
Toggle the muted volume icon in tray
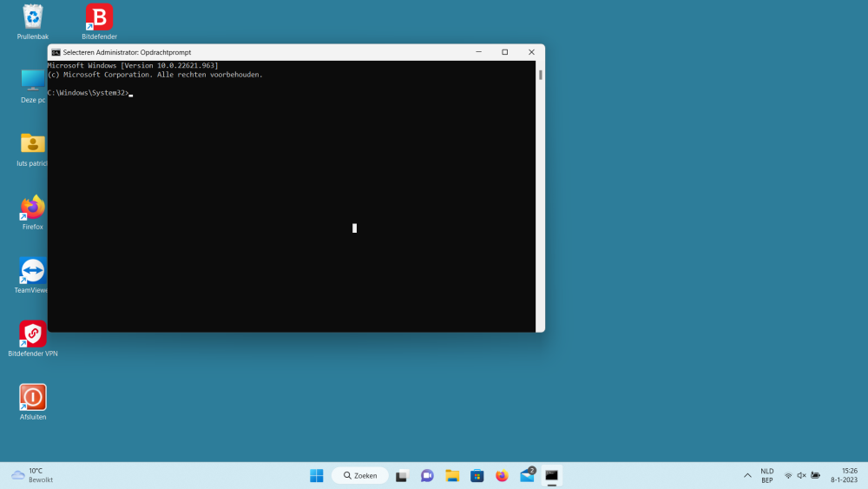pos(801,475)
